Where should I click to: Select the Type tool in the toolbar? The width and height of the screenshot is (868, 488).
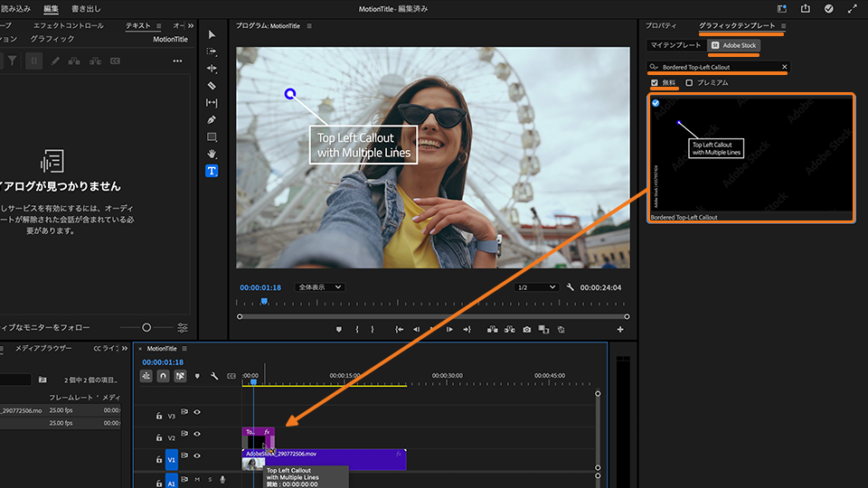coord(212,171)
